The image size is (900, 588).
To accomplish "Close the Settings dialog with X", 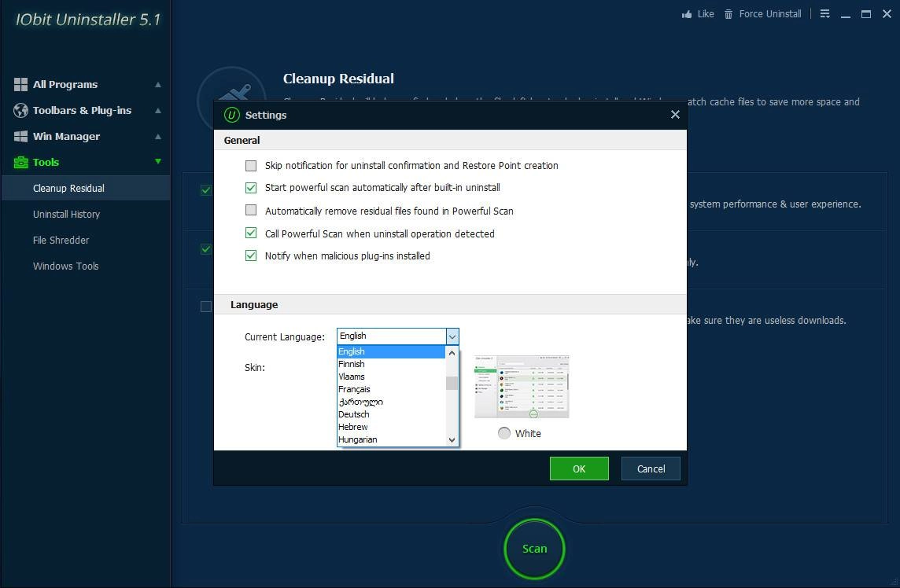I will pos(675,115).
